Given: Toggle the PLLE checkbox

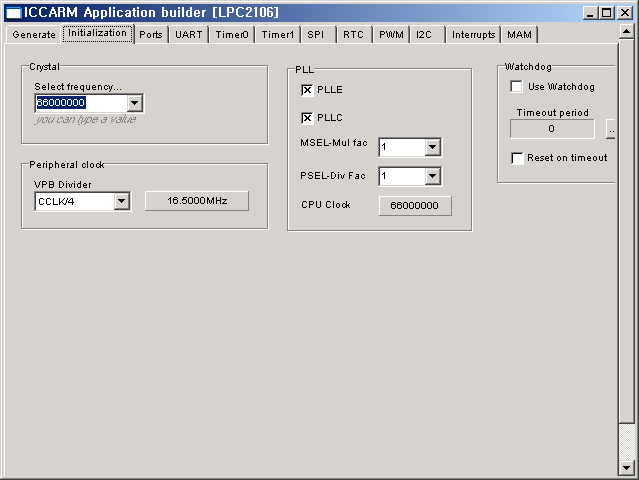Looking at the screenshot, I should tap(307, 90).
